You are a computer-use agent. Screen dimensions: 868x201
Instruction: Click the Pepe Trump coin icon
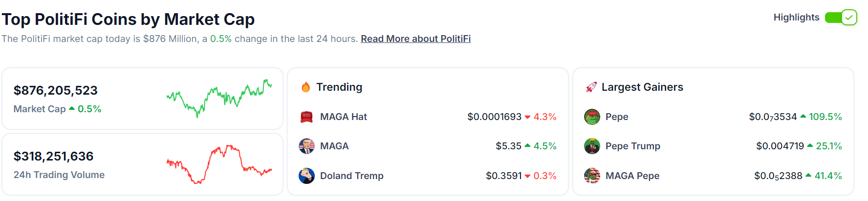coord(592,146)
